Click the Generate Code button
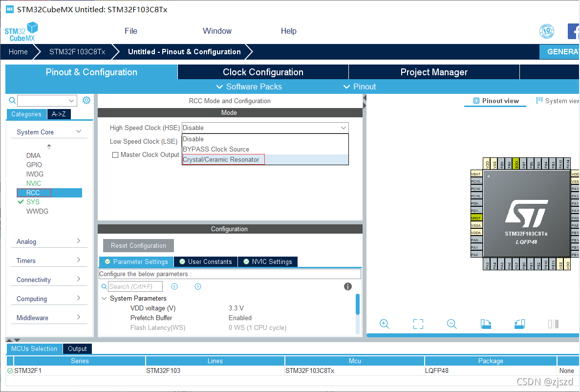This screenshot has width=580, height=392. [559, 52]
